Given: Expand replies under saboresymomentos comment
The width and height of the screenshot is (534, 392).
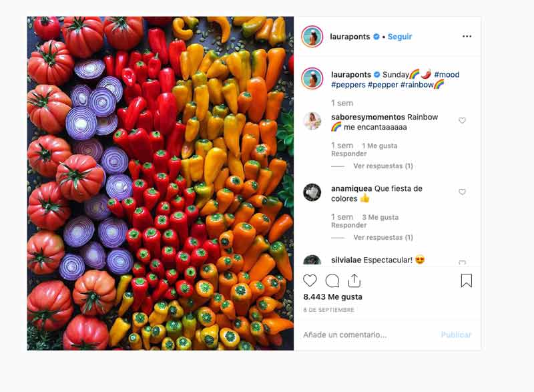Looking at the screenshot, I should pyautogui.click(x=383, y=166).
